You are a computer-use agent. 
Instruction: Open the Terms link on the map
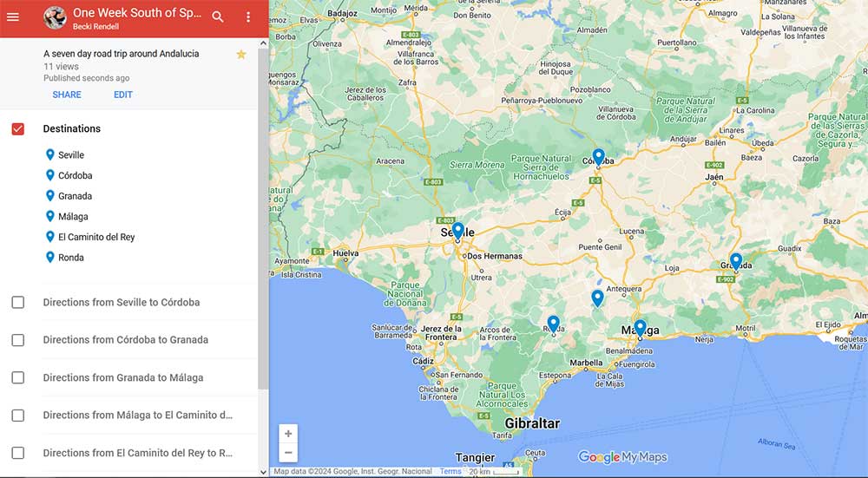(x=450, y=471)
